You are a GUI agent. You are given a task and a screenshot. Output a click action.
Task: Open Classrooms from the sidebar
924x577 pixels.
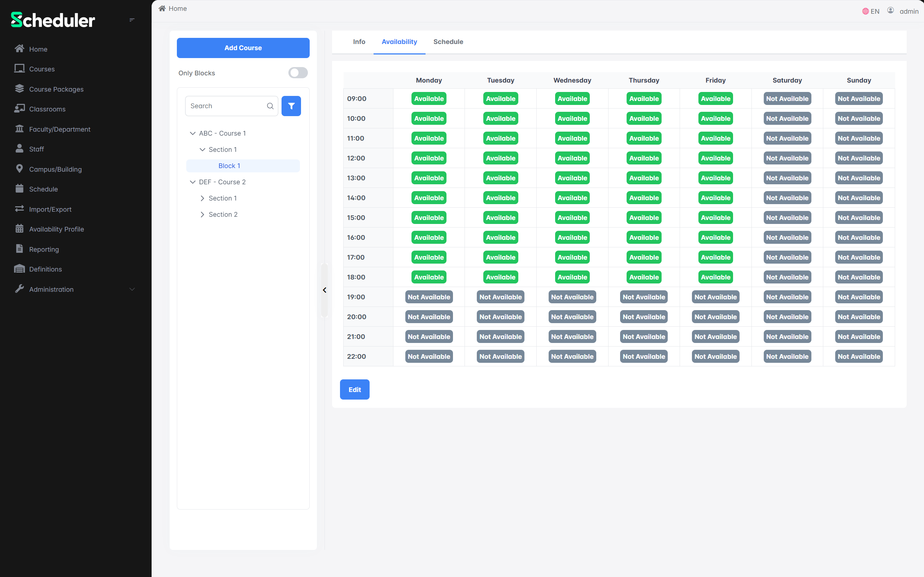47,109
